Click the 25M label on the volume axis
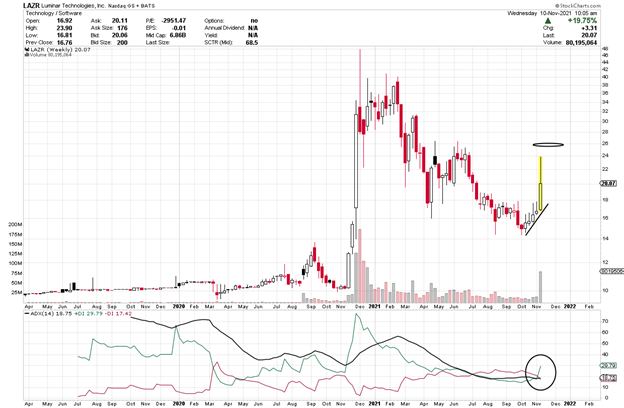Image resolution: width=624 pixels, height=408 pixels. (17, 292)
